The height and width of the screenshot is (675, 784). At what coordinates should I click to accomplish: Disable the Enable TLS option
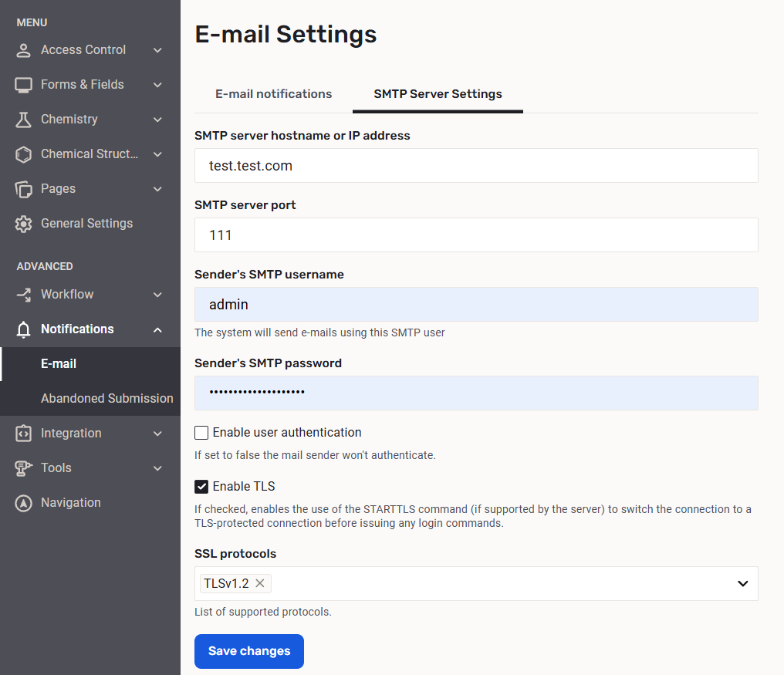coord(201,486)
